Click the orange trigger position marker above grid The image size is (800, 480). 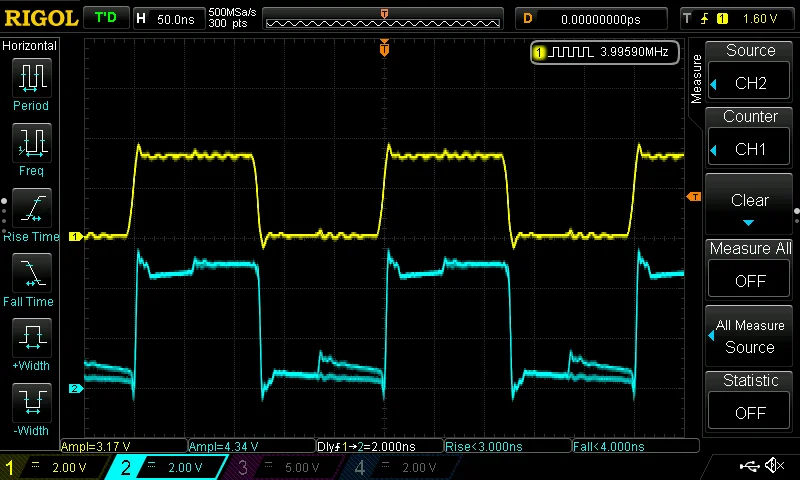pos(384,48)
